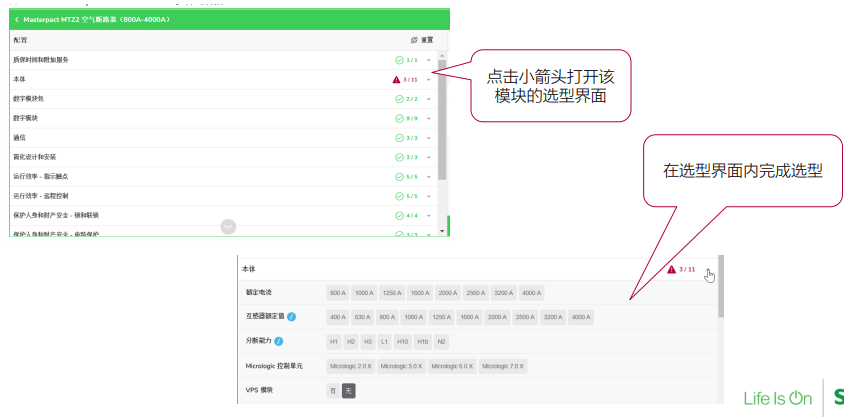Select VPS 模块 option 无

click(x=348, y=391)
